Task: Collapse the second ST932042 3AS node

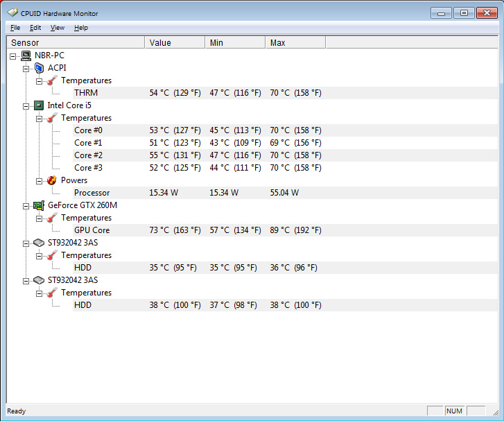Action: pyautogui.click(x=26, y=282)
